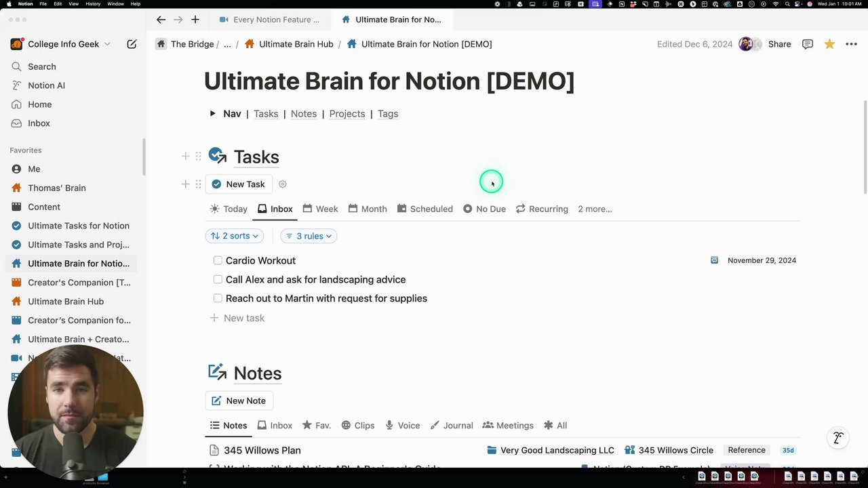Open the comments icon in top bar

click(808, 44)
